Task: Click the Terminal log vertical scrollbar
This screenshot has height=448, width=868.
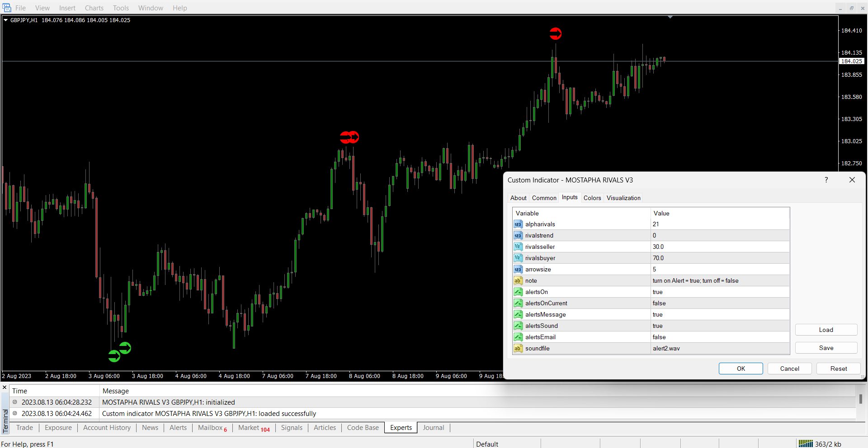Action: (860, 400)
